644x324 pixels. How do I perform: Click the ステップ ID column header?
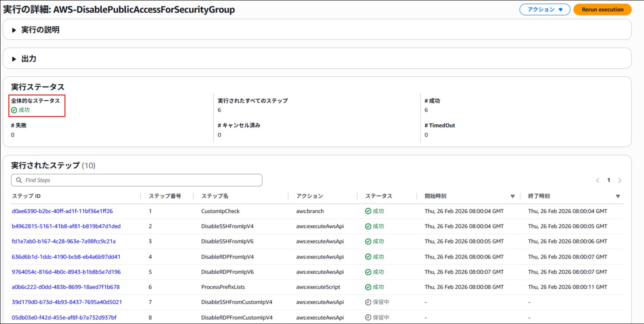[x=26, y=196]
